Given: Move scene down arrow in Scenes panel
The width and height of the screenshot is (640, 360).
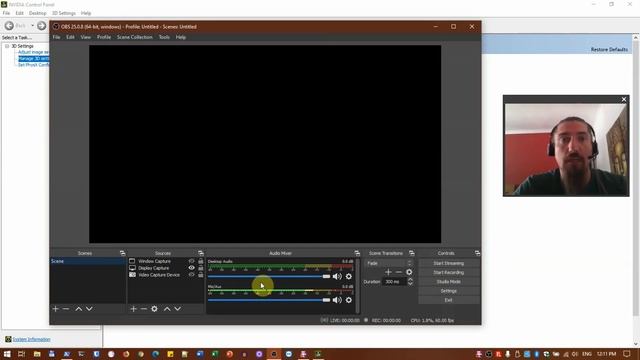Looking at the screenshot, I should click(89, 309).
